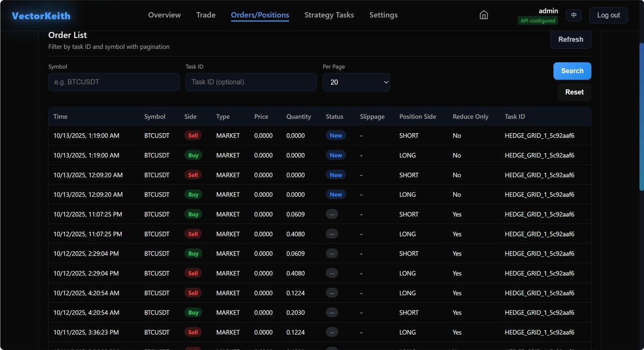Viewport: 644px width, 350px height.
Task: Click New status in 12:09:20 AM SHORT row
Action: (336, 175)
